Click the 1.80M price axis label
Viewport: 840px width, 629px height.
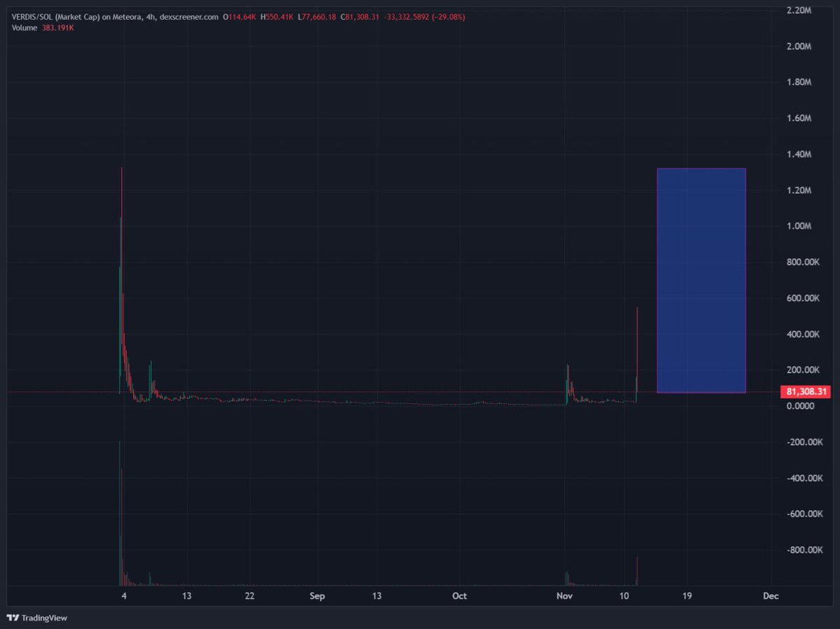pos(798,83)
